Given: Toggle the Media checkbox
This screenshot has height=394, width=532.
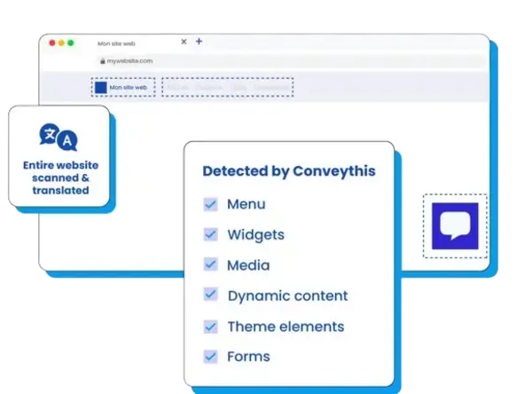Looking at the screenshot, I should 210,264.
